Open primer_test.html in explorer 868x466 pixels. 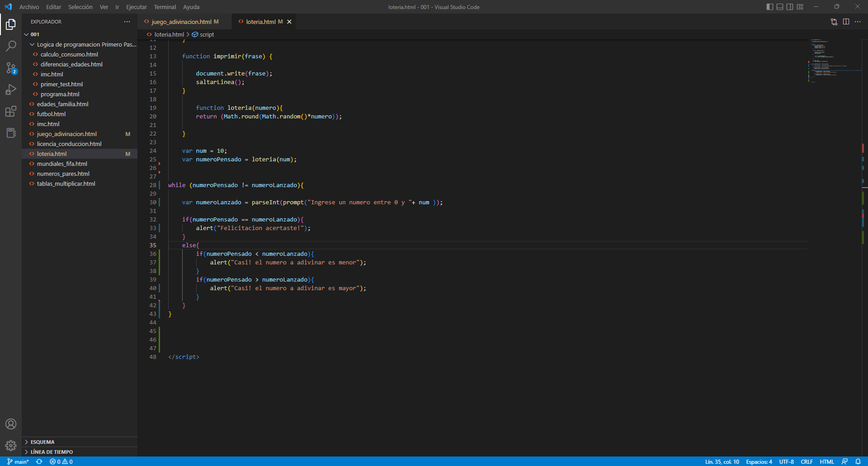pos(80,84)
